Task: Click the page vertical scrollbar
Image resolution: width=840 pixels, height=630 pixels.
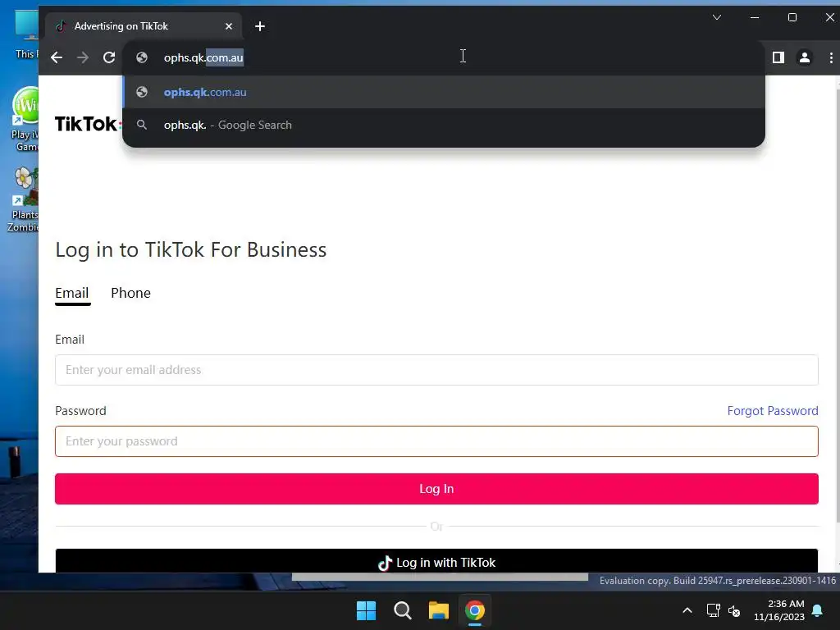Action: 837,305
